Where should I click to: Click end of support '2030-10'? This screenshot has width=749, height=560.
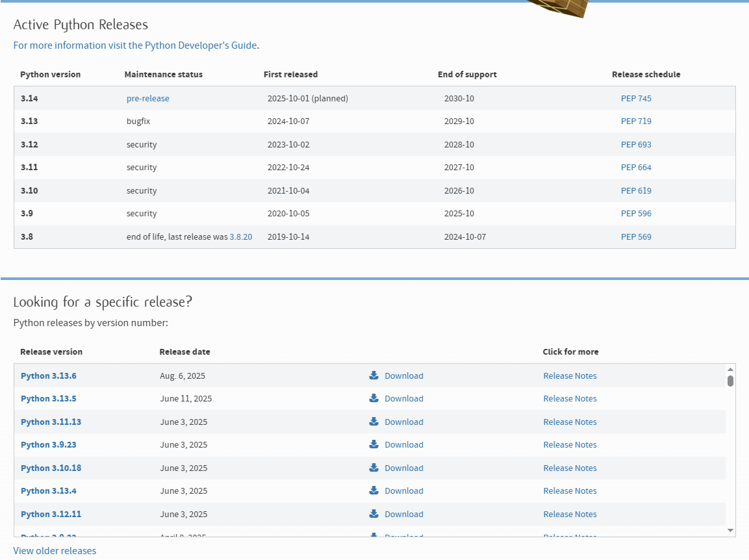pyautogui.click(x=459, y=99)
